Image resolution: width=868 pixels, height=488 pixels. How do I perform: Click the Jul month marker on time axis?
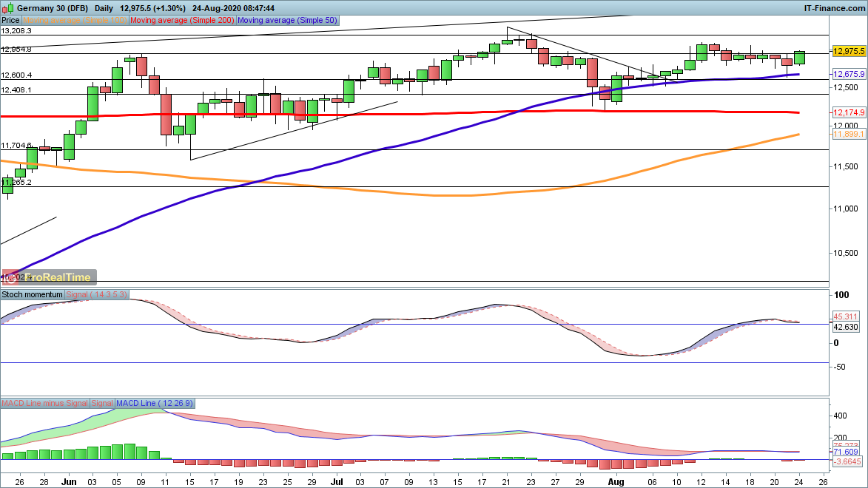pos(337,481)
